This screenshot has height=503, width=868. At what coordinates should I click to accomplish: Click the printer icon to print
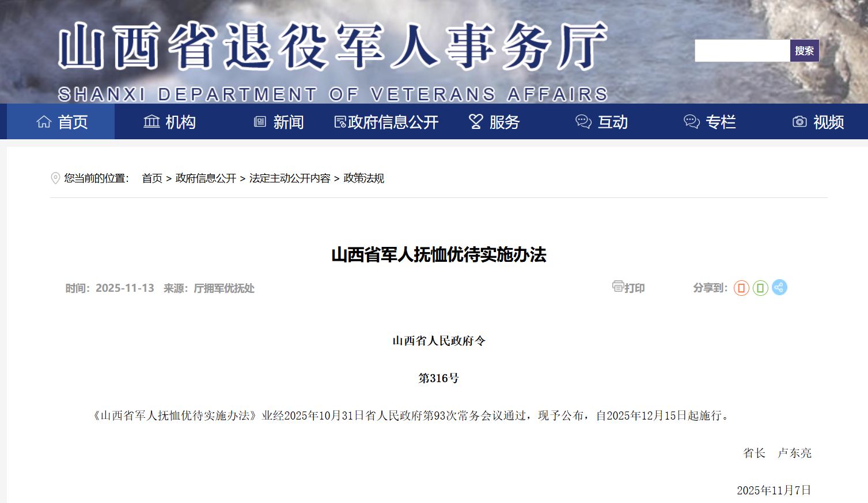tap(617, 287)
